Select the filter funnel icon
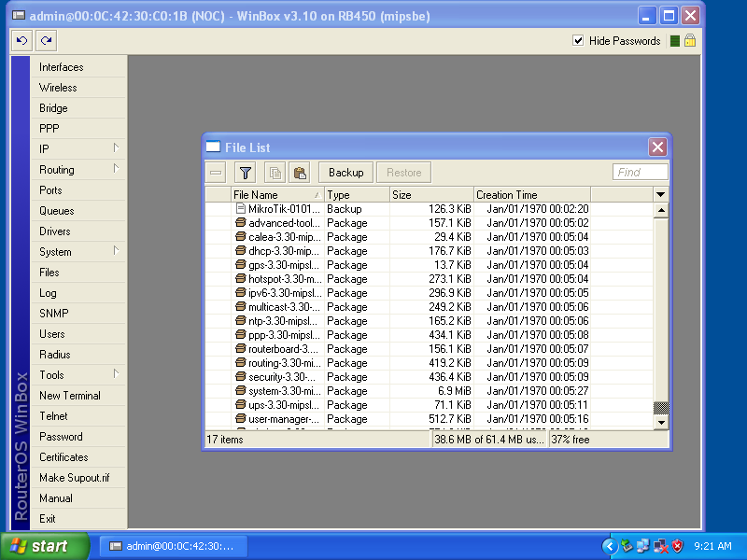 tap(244, 173)
